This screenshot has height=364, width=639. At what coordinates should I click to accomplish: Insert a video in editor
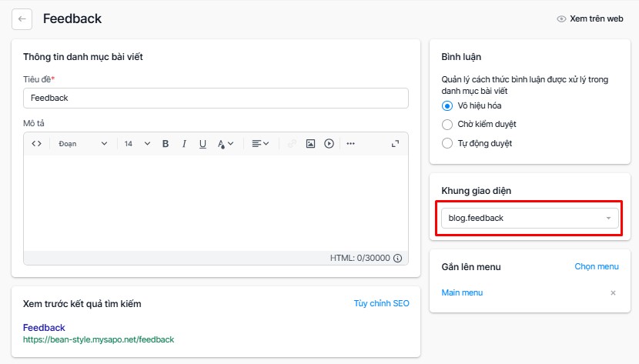(x=329, y=143)
